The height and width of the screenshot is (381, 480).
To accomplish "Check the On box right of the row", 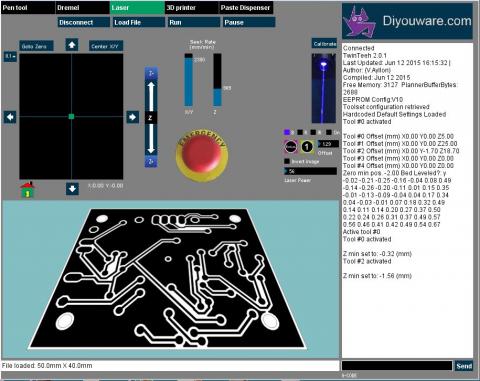I will [x=329, y=132].
